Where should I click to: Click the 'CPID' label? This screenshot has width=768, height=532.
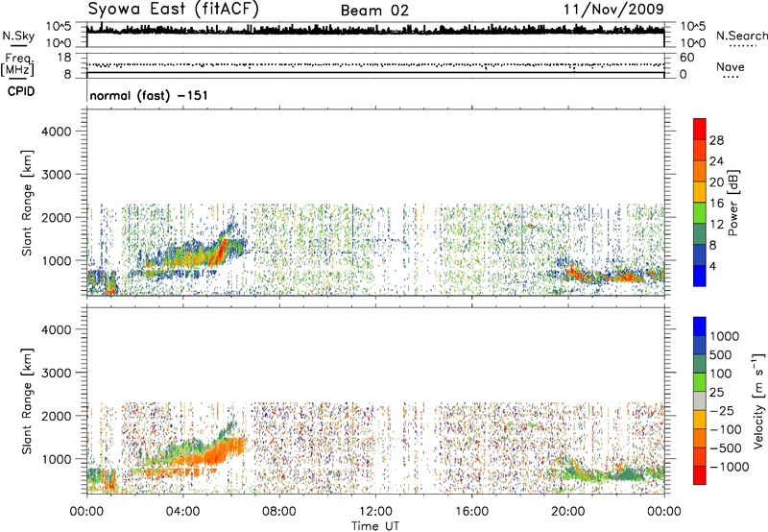click(x=20, y=91)
